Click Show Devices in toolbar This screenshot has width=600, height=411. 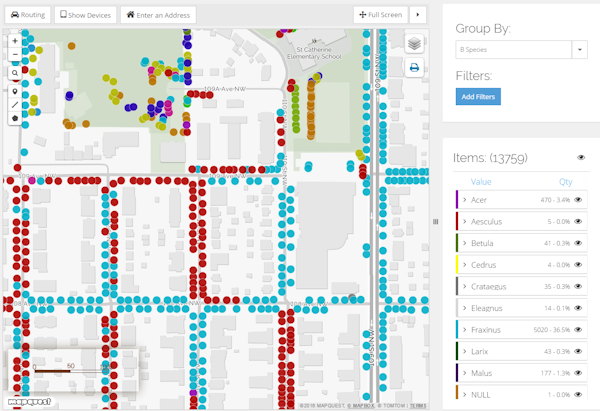pyautogui.click(x=85, y=15)
